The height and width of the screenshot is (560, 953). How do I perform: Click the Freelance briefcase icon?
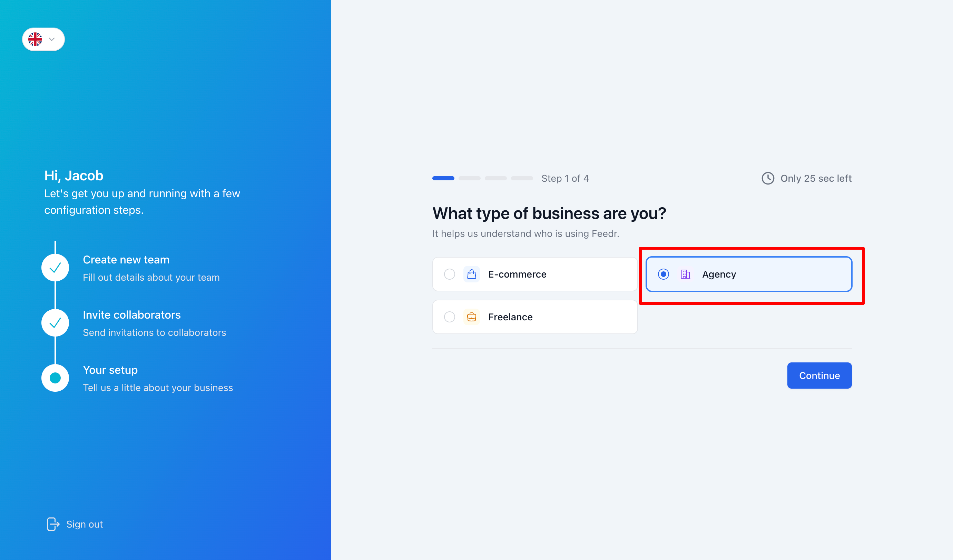(471, 317)
